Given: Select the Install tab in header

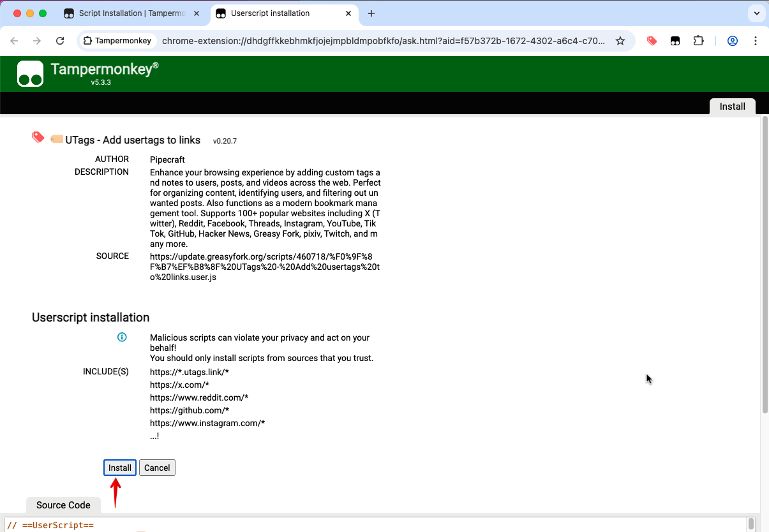Looking at the screenshot, I should 732,107.
